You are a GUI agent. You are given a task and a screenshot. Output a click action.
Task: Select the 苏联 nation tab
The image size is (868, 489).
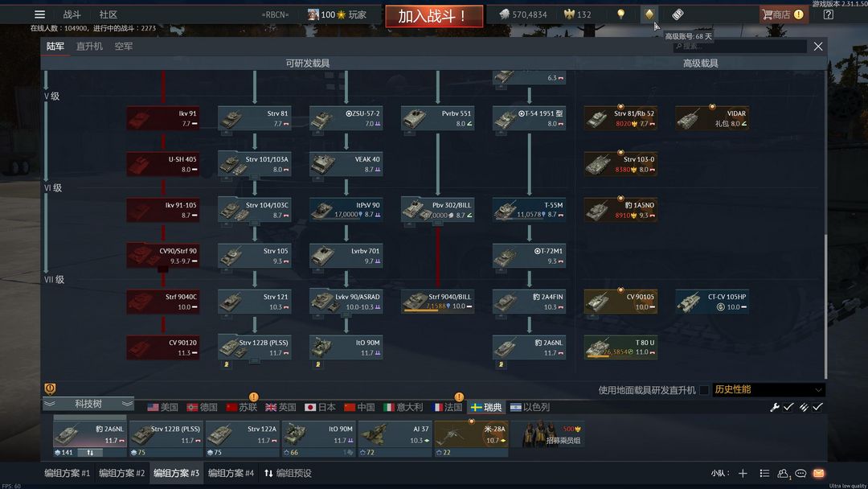(x=241, y=407)
